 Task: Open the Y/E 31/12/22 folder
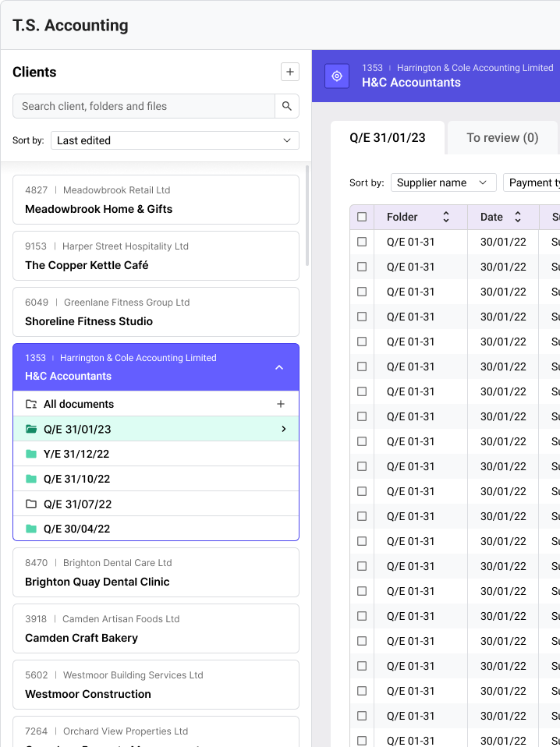[76, 454]
